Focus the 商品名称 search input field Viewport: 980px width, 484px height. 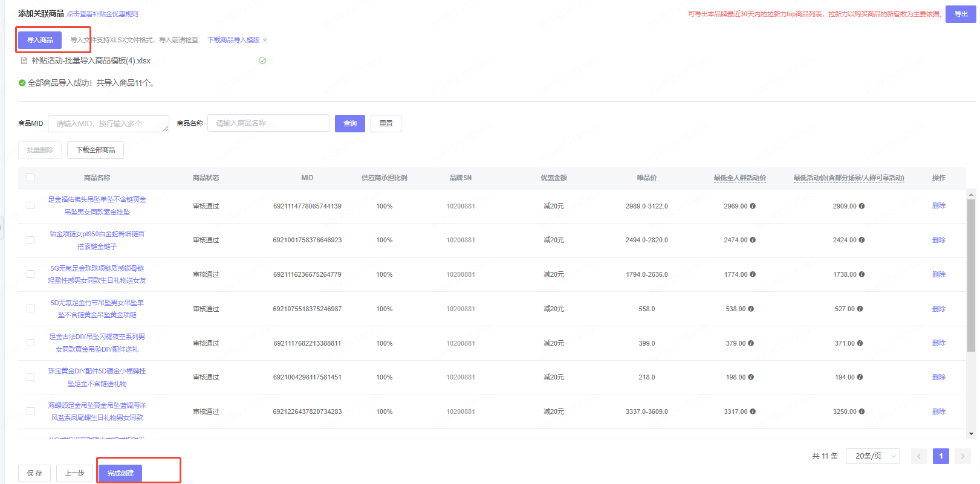(x=268, y=123)
